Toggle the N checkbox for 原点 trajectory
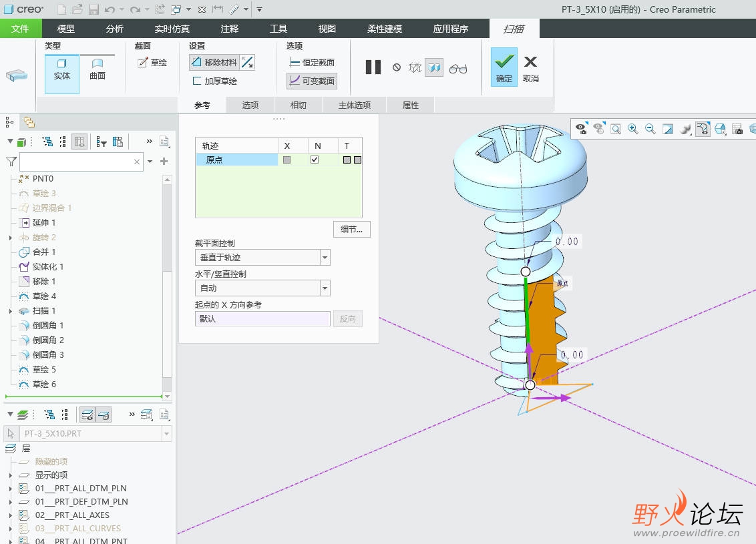Image resolution: width=756 pixels, height=544 pixels. [x=315, y=160]
